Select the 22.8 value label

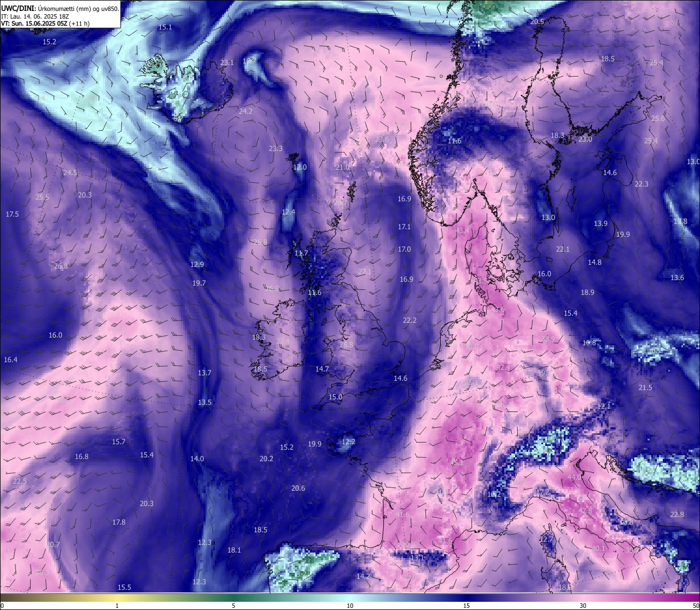click(677, 514)
